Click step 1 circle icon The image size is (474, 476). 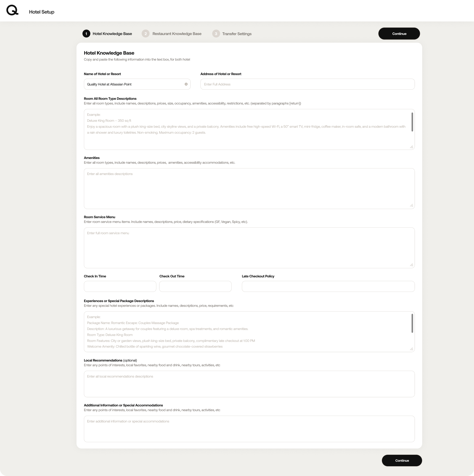click(x=86, y=34)
